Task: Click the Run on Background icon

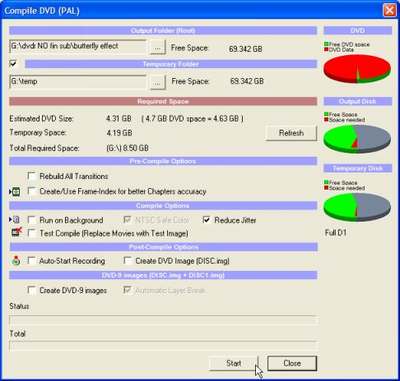Action: pyautogui.click(x=16, y=220)
